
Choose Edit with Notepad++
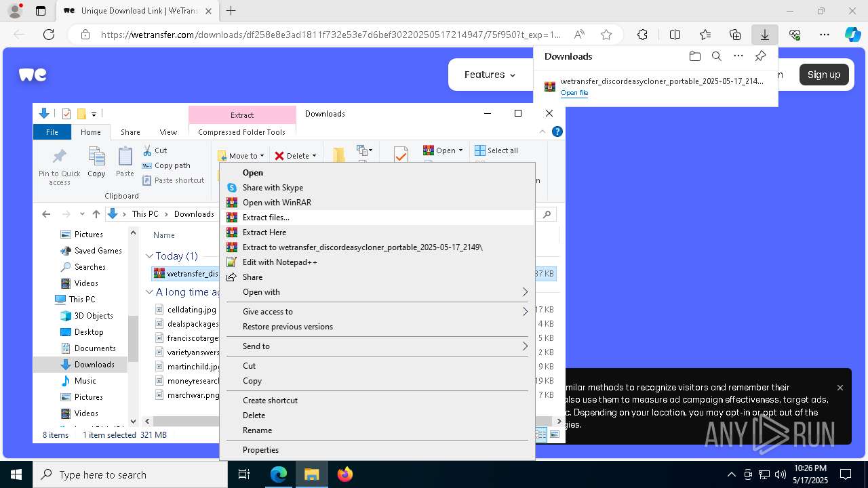377,262
